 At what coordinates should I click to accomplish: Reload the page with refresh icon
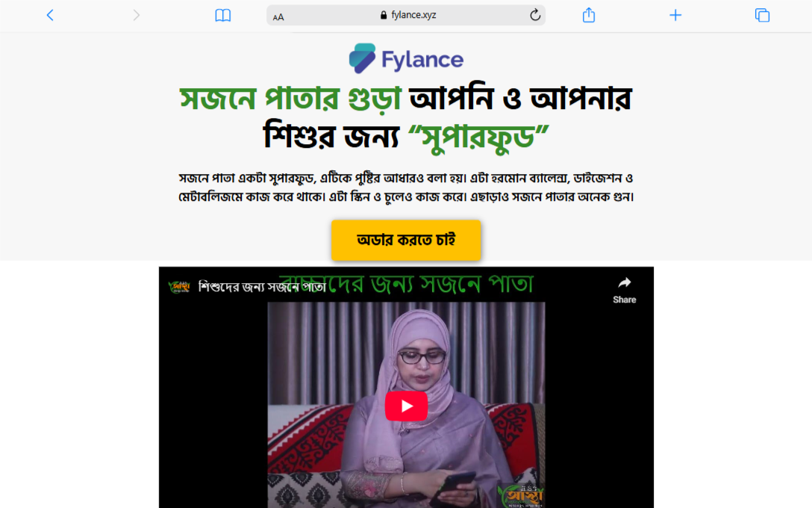tap(535, 15)
